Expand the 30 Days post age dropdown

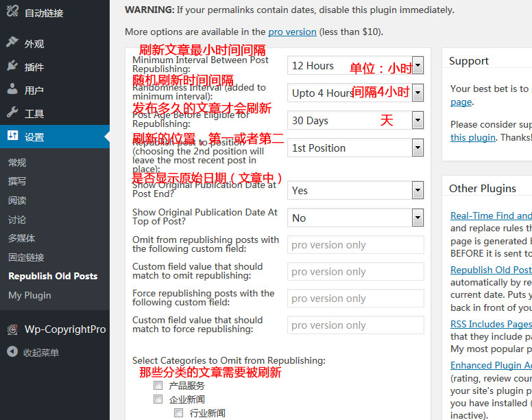click(355, 121)
